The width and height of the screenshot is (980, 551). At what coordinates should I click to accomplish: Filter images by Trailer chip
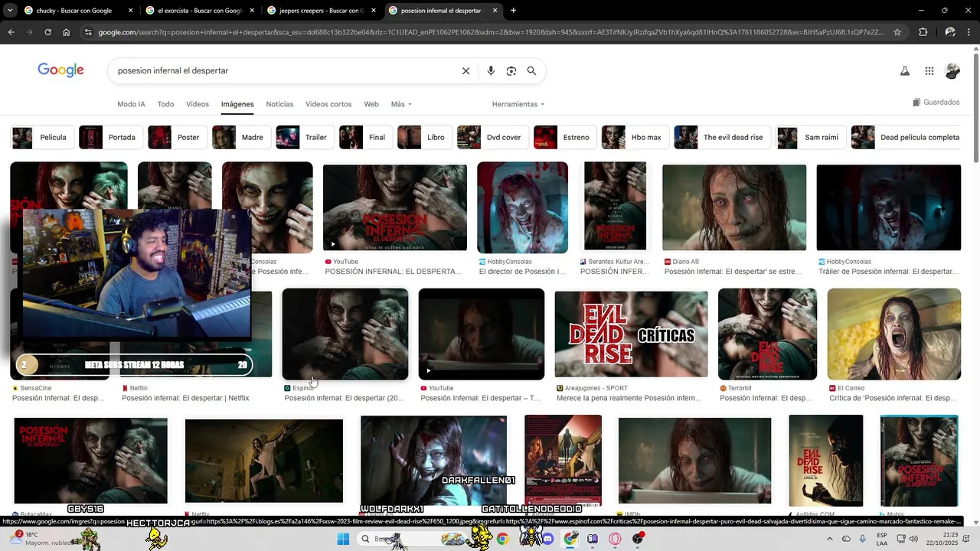point(304,137)
